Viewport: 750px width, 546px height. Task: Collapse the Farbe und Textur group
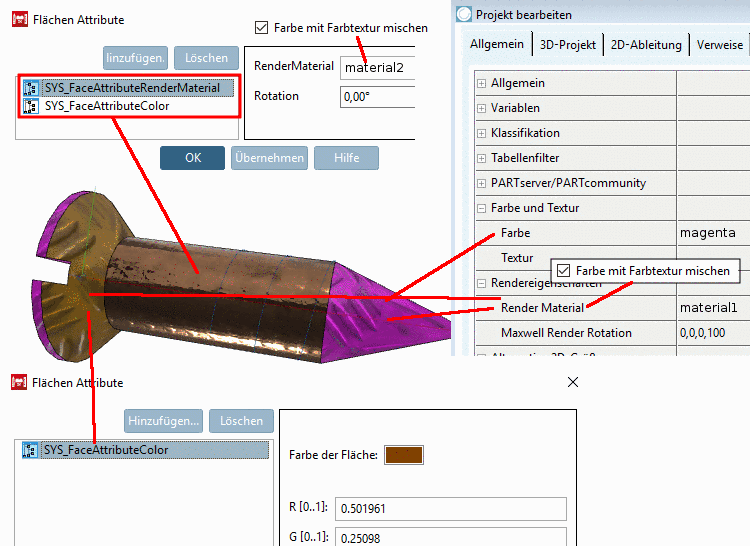pyautogui.click(x=481, y=208)
